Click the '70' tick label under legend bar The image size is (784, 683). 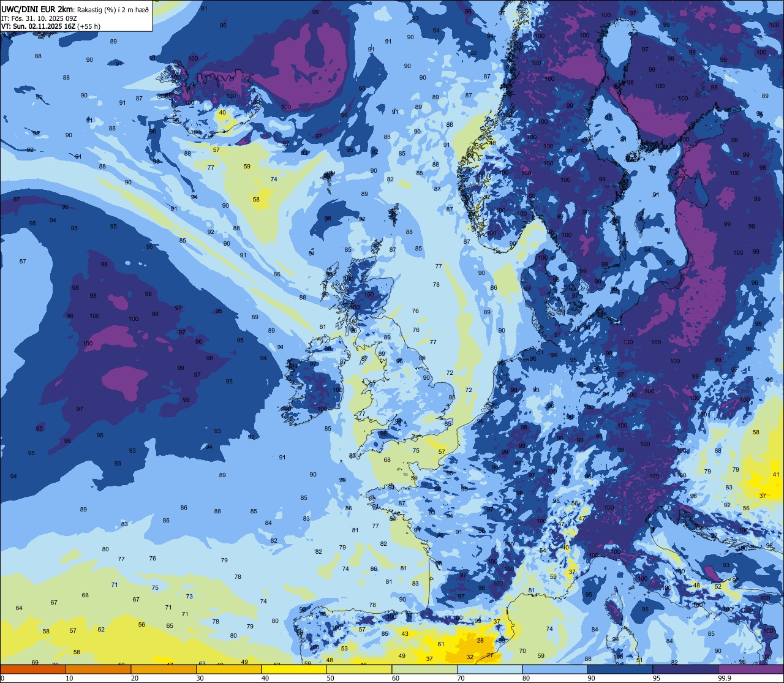[x=461, y=678]
